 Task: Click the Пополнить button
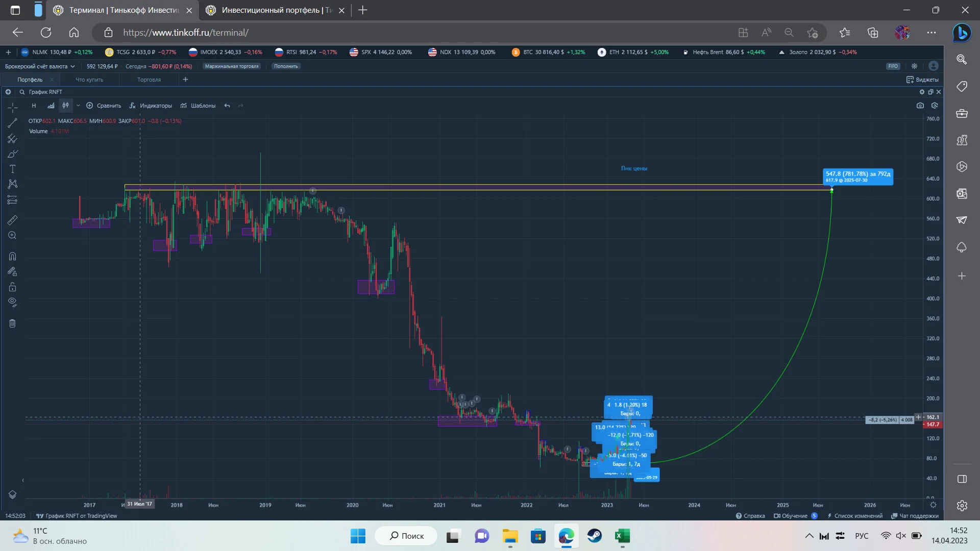(286, 66)
